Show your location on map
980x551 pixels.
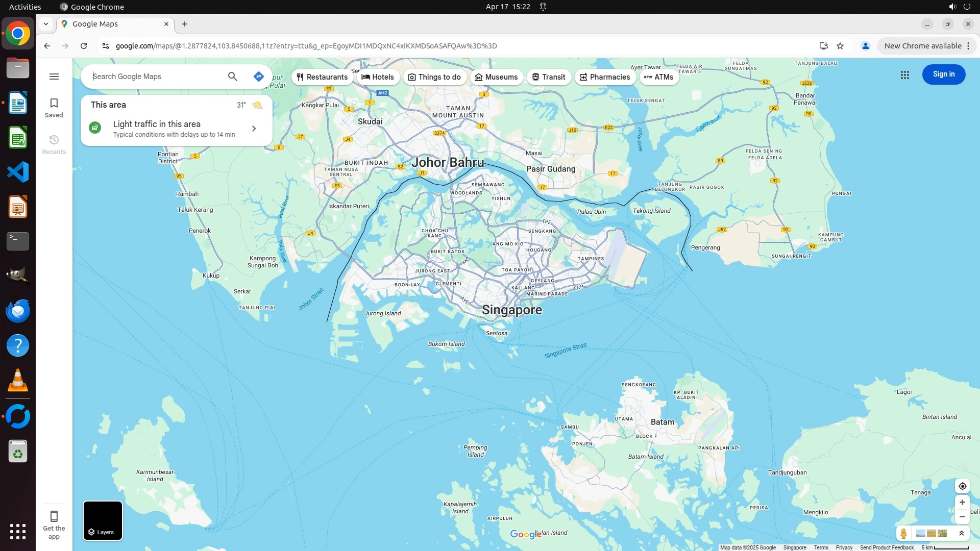coord(962,486)
